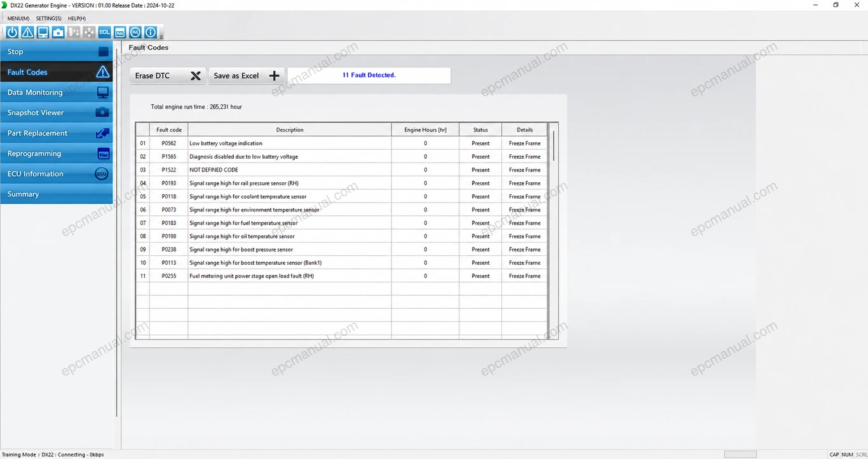Viewport: 868px width, 459px height.
Task: Click fault code P0238 in the table
Action: (x=169, y=249)
